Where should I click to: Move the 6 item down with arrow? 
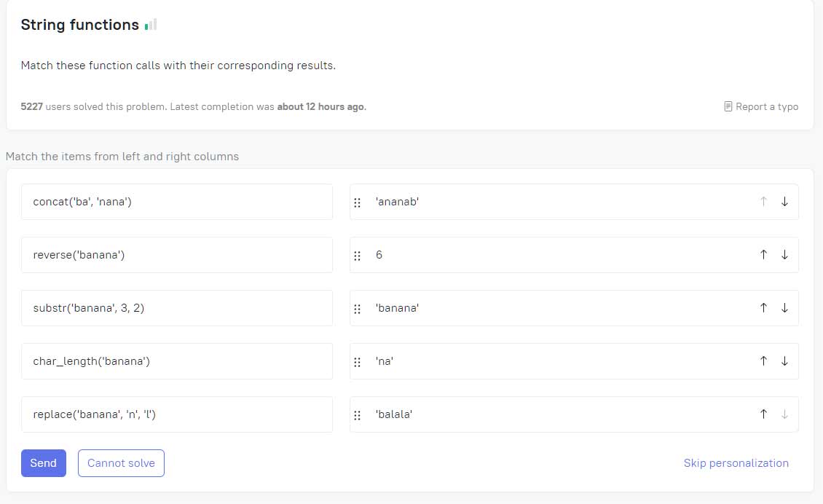click(x=784, y=255)
